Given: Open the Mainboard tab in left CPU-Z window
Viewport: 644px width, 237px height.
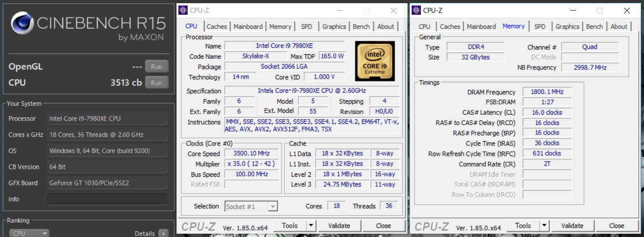Looking at the screenshot, I should coord(248,27).
